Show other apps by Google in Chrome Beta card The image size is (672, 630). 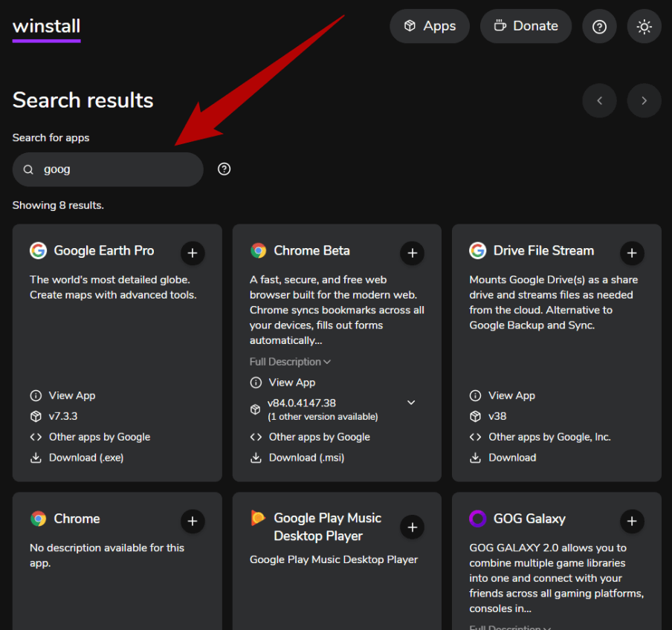coord(320,437)
